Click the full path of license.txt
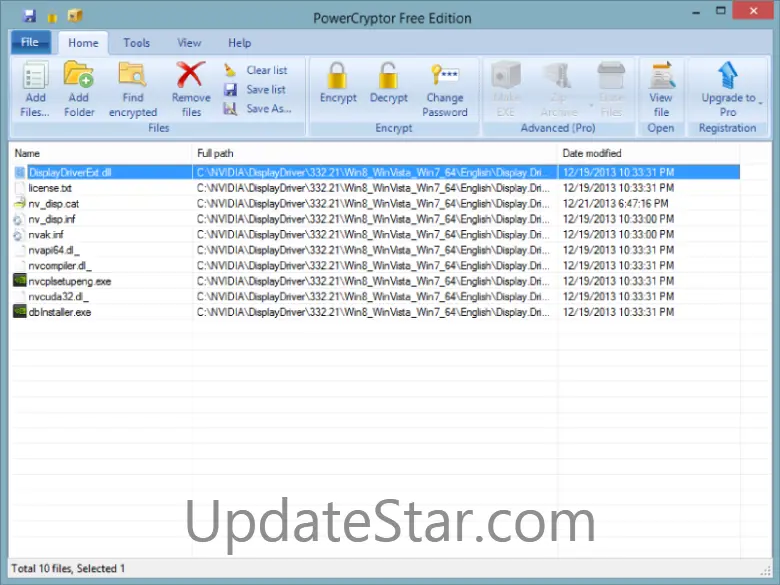Viewport: 780px width, 585px height. pos(373,188)
